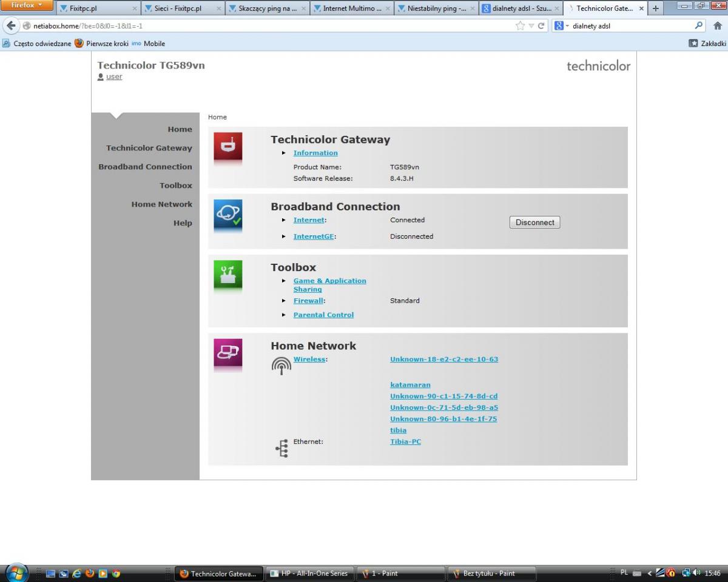The image size is (728, 582).
Task: Open network status icon in system tray
Action: coord(686,573)
